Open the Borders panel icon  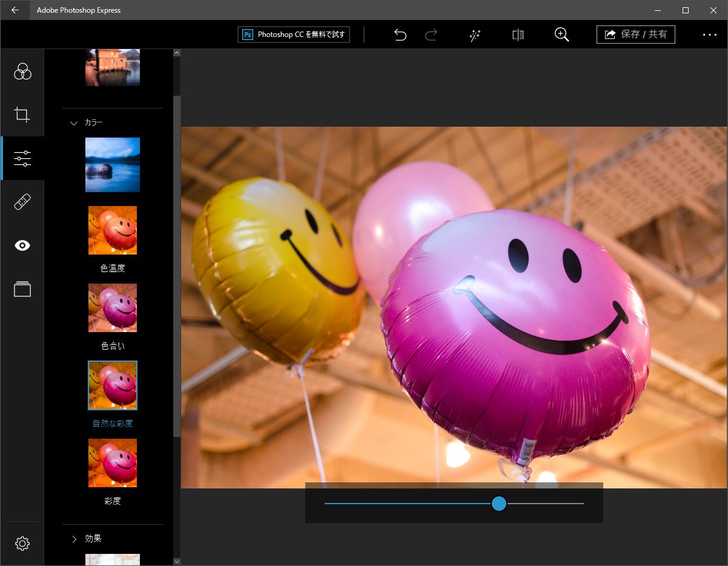tap(22, 289)
